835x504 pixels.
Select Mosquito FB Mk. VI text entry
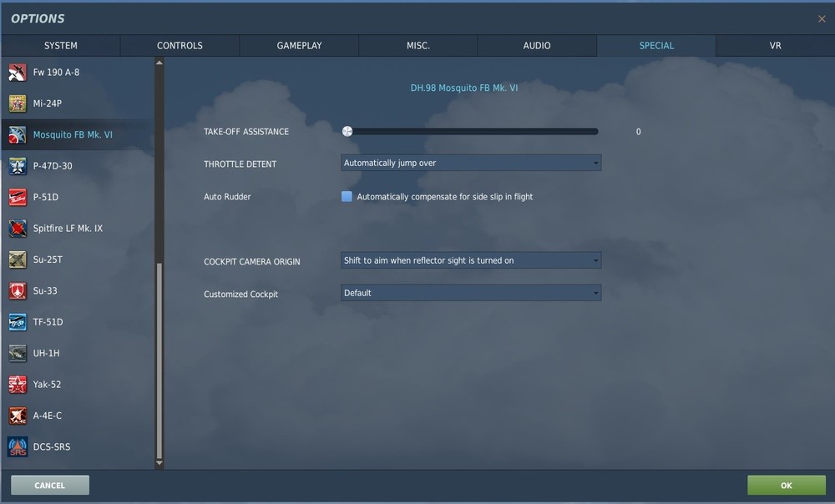click(x=73, y=134)
